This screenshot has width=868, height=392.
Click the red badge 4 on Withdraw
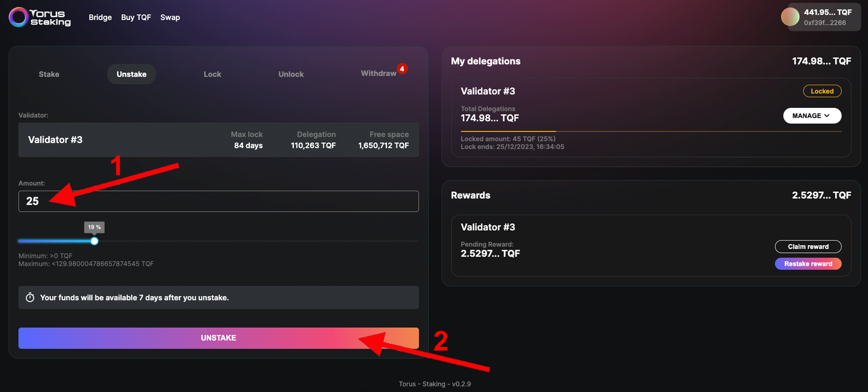(402, 69)
